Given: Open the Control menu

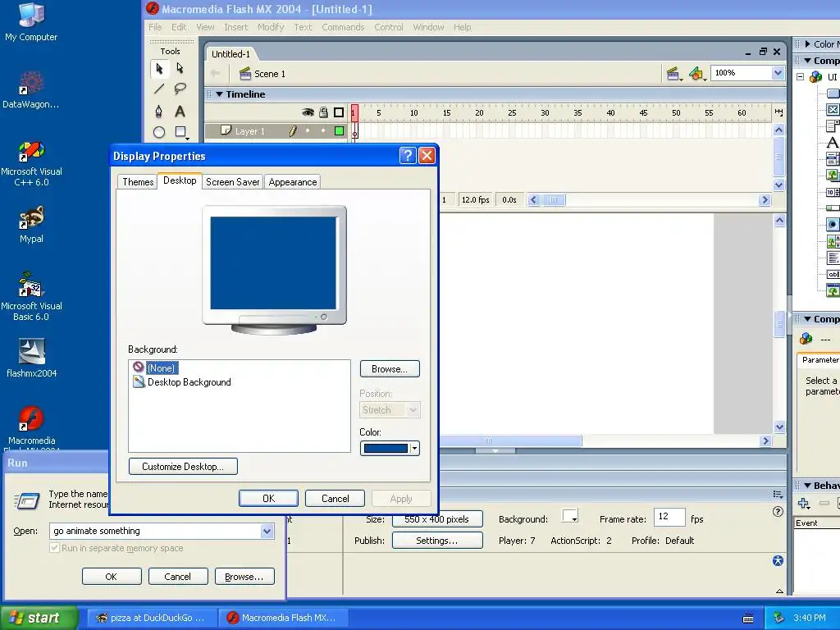Looking at the screenshot, I should [x=388, y=27].
